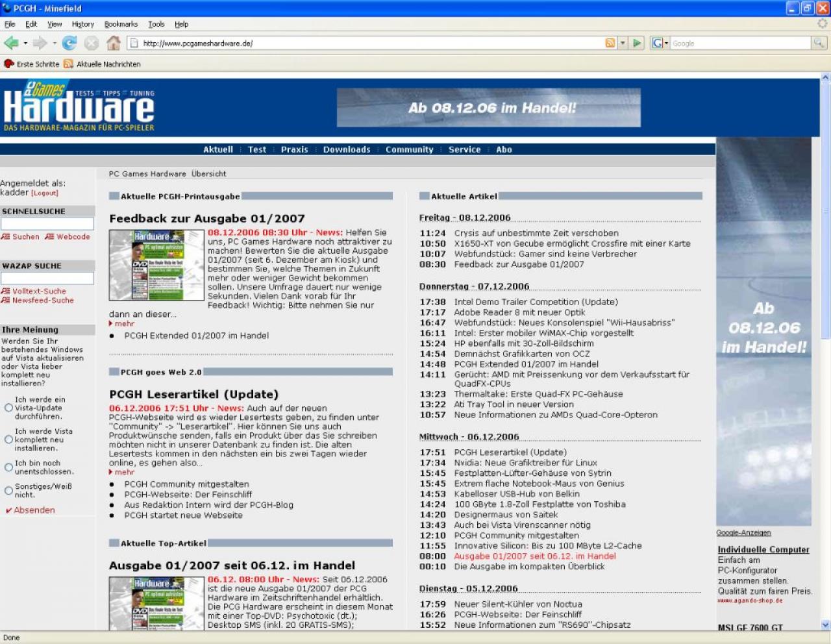831x644 pixels.
Task: Open 'Nvidia: Neue Grafiktreiber für Linux' article
Action: tap(525, 464)
